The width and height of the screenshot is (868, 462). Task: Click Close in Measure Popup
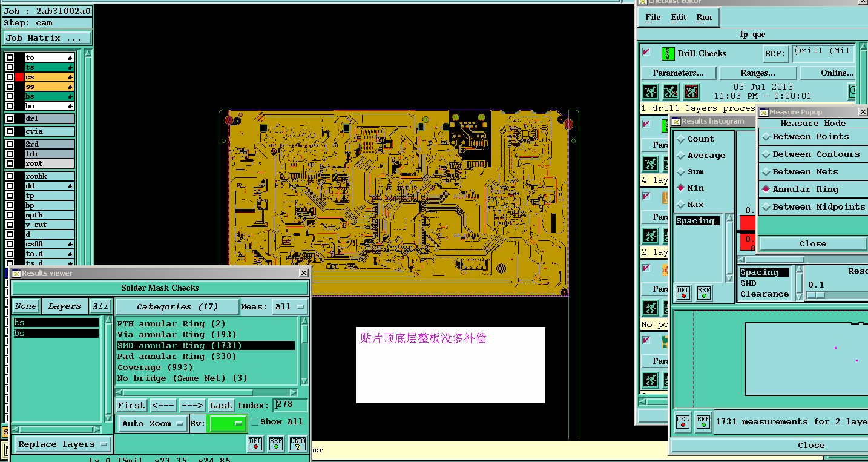click(813, 243)
